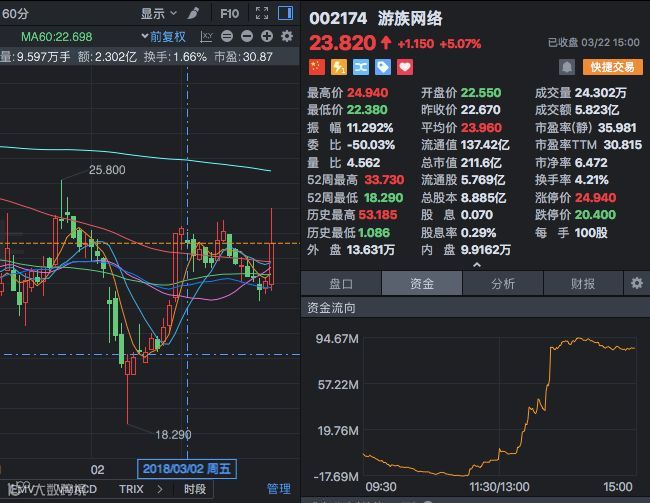Zoom in the K-line chart
The height and width of the screenshot is (503, 650).
[267, 36]
